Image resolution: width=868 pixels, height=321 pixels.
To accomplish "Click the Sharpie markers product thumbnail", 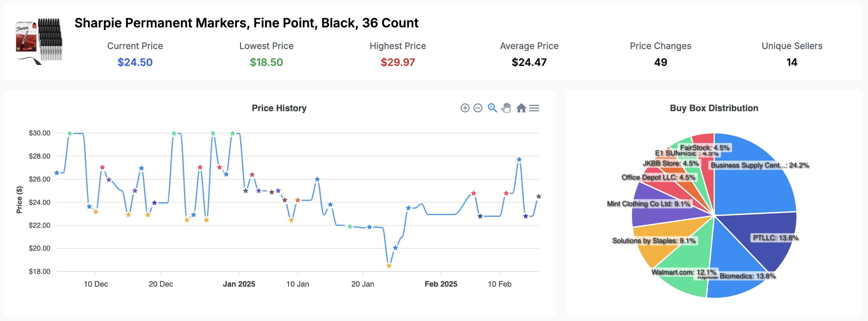I will [x=39, y=41].
